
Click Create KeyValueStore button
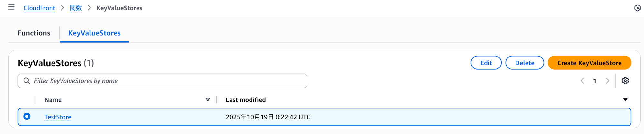pyautogui.click(x=589, y=63)
